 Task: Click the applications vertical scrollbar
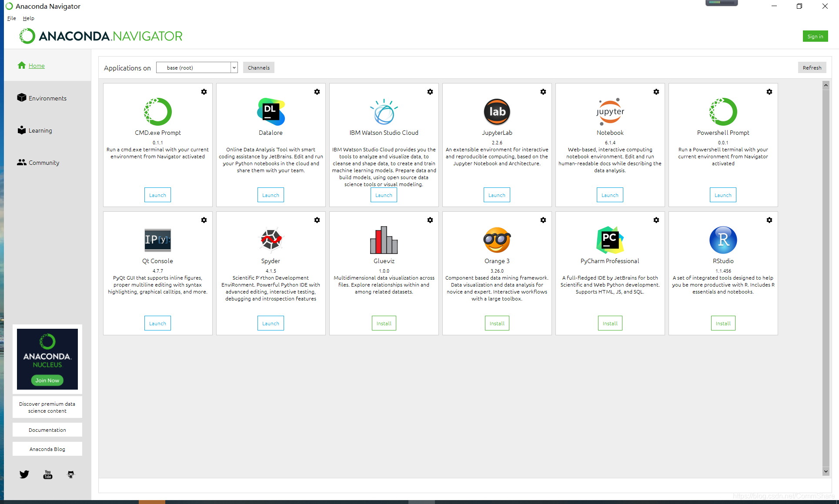pos(826,278)
